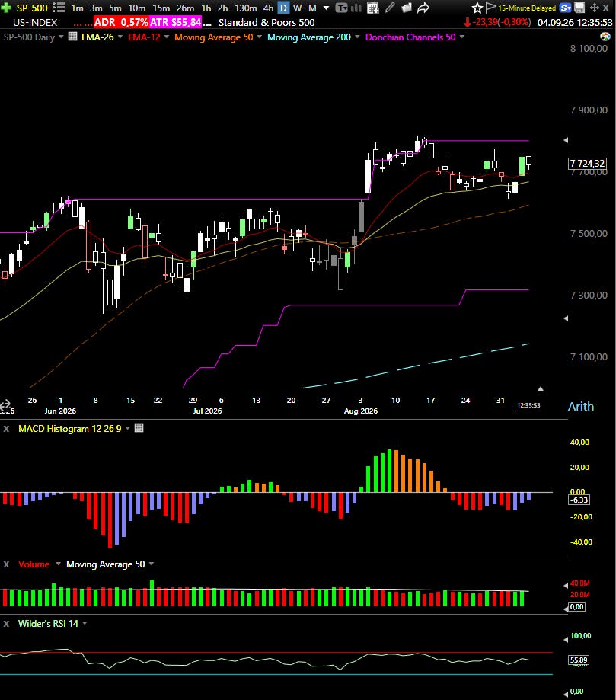Expand the timeframe list dropdown arrow
The image size is (616, 700).
point(327,8)
